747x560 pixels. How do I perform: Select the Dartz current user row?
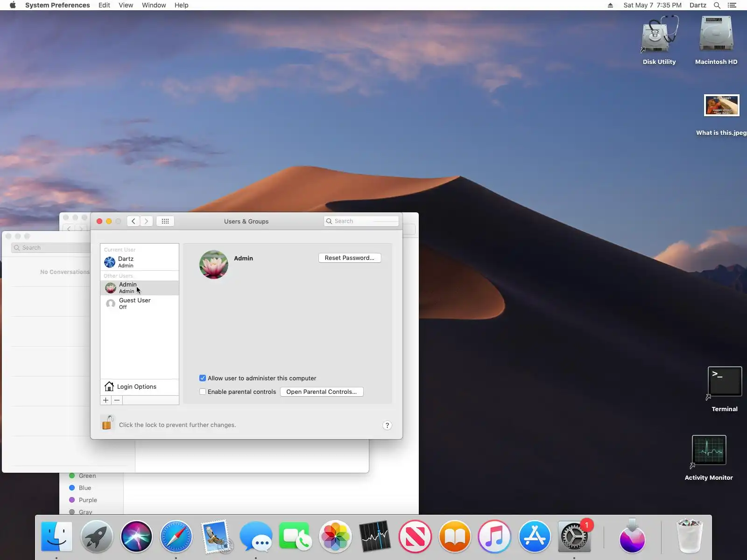(x=139, y=262)
